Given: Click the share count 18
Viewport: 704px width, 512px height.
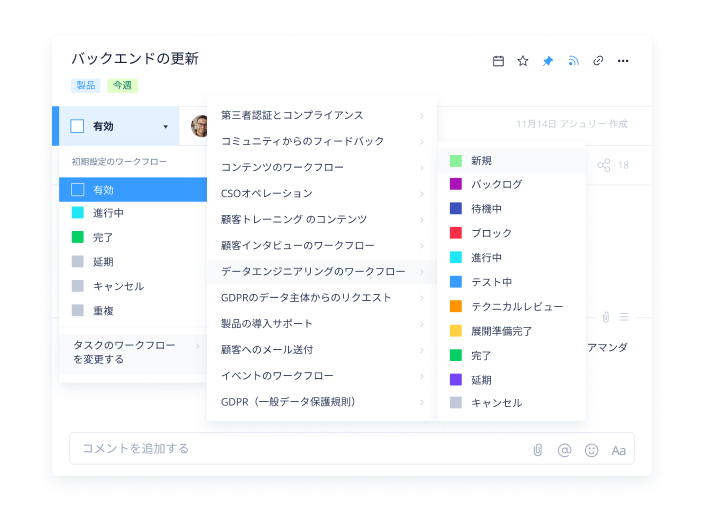Looking at the screenshot, I should 623,165.
